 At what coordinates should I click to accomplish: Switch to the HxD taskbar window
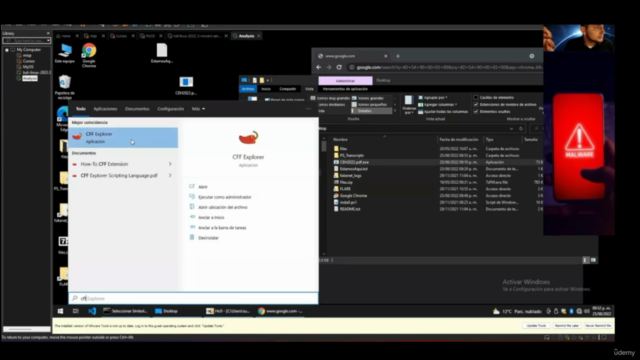pyautogui.click(x=228, y=311)
